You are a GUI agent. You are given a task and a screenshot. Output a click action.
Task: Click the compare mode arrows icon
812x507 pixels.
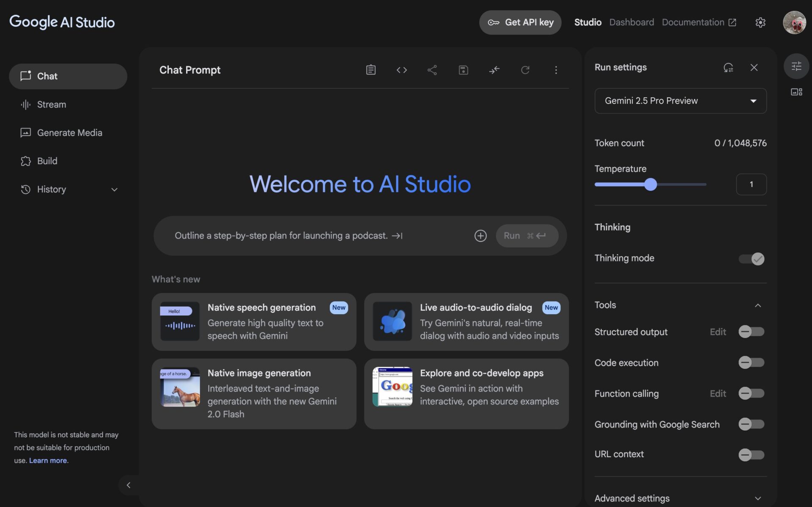click(494, 70)
